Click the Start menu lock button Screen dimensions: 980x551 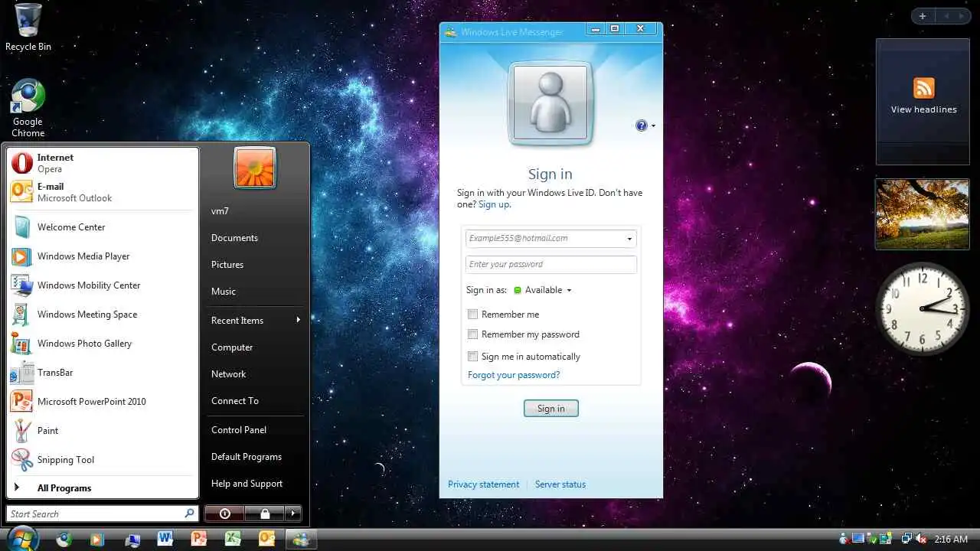pyautogui.click(x=265, y=514)
